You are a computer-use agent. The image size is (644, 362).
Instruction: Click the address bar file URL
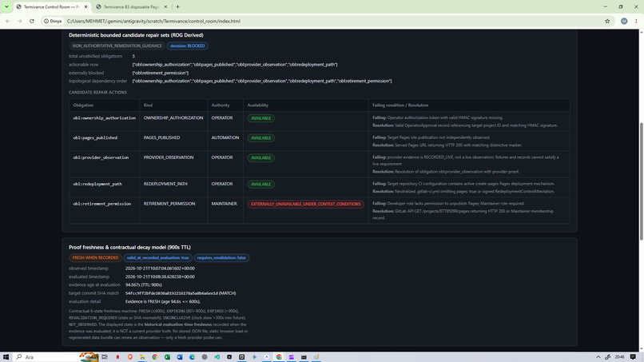click(x=153, y=21)
